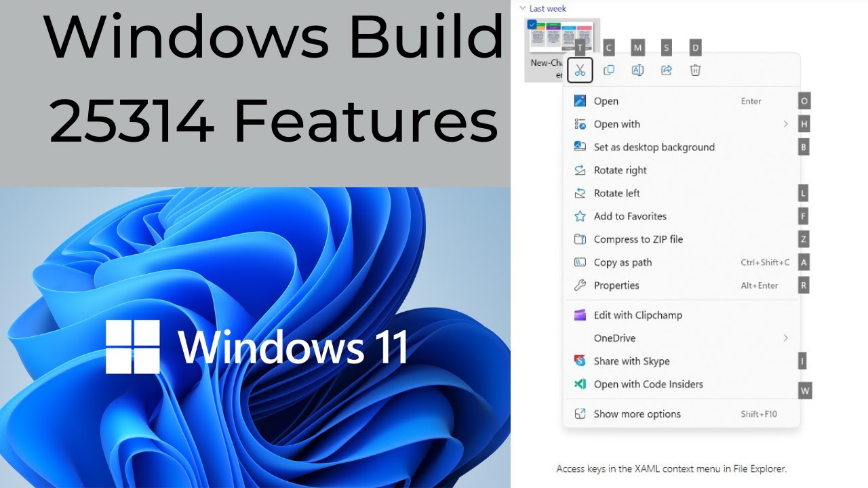868x488 pixels.
Task: Click the Ctrl+Shift+C shortcut text
Action: pos(765,262)
